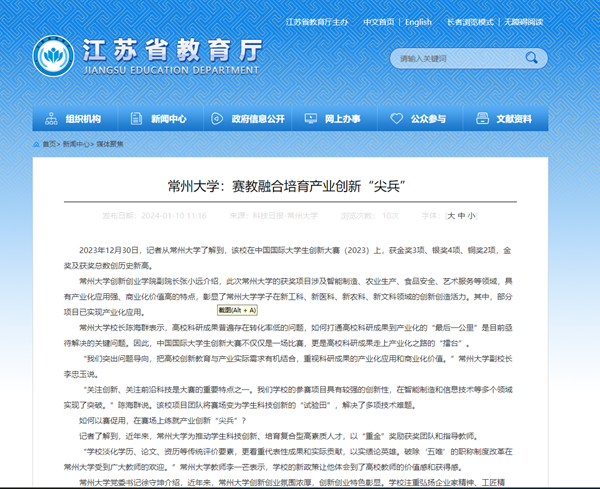Click 江苏省教育厅主办 header text
This screenshot has height=489, width=600.
(x=317, y=22)
